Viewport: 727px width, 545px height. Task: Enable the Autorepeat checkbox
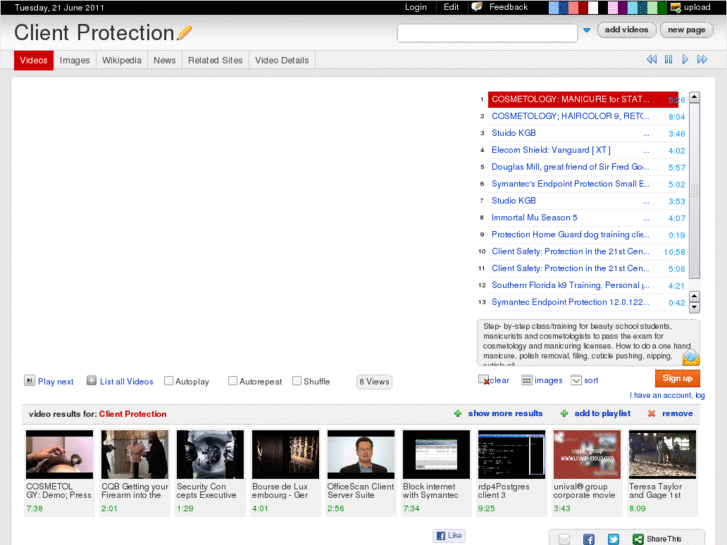click(233, 381)
